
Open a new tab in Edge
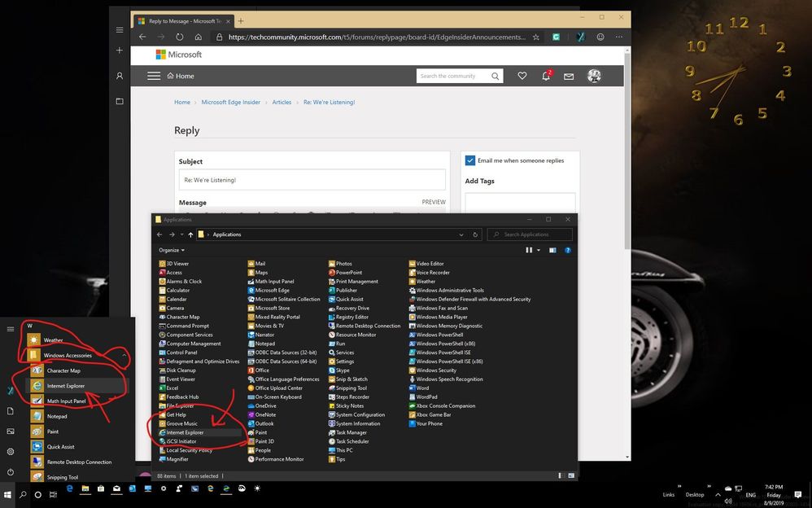click(x=241, y=21)
